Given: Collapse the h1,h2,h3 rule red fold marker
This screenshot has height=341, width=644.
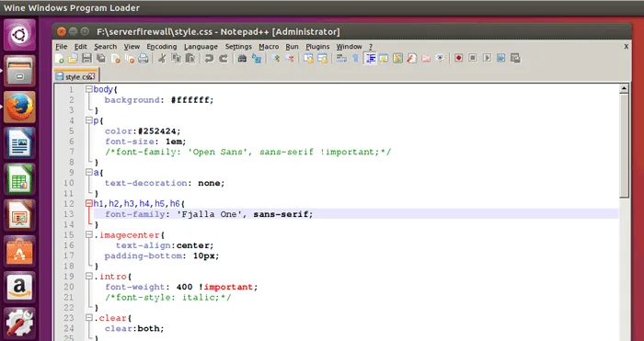Looking at the screenshot, I should click(88, 203).
